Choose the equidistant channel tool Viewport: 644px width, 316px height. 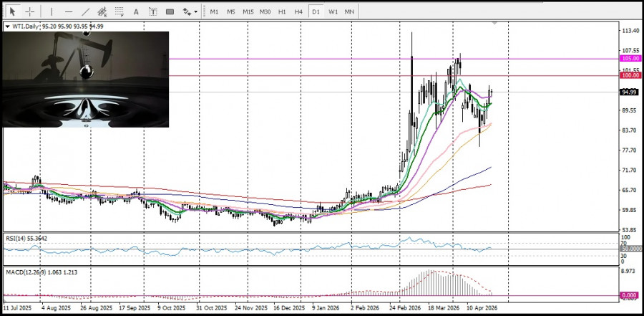(103, 11)
